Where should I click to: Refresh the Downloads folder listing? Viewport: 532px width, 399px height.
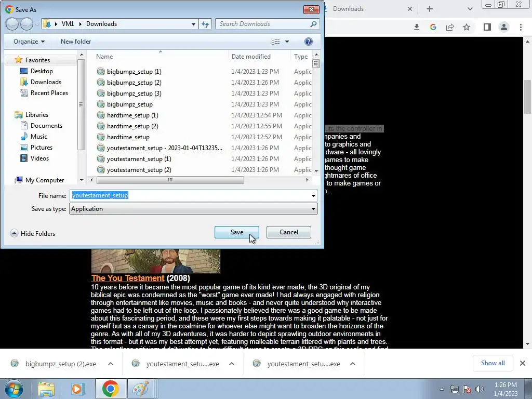click(205, 24)
